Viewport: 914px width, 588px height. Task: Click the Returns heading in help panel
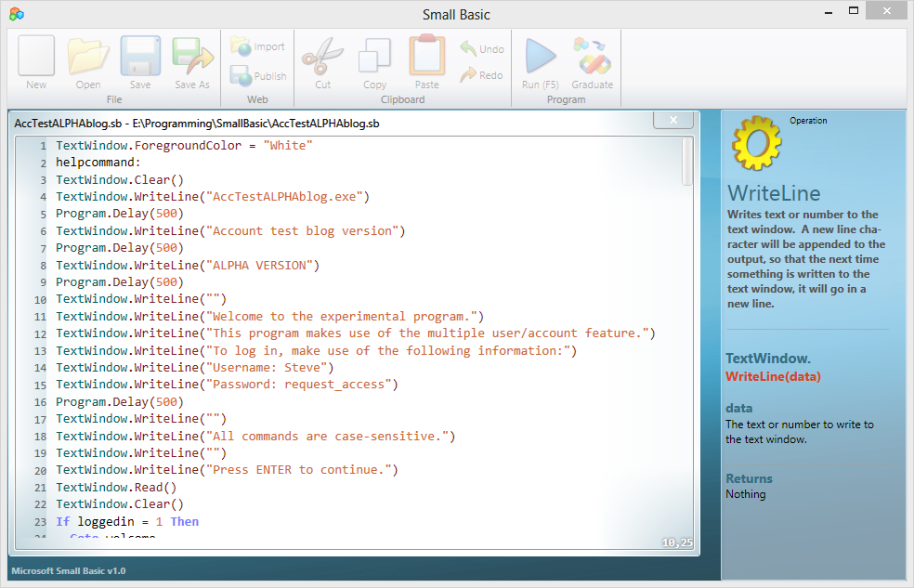pyautogui.click(x=749, y=478)
